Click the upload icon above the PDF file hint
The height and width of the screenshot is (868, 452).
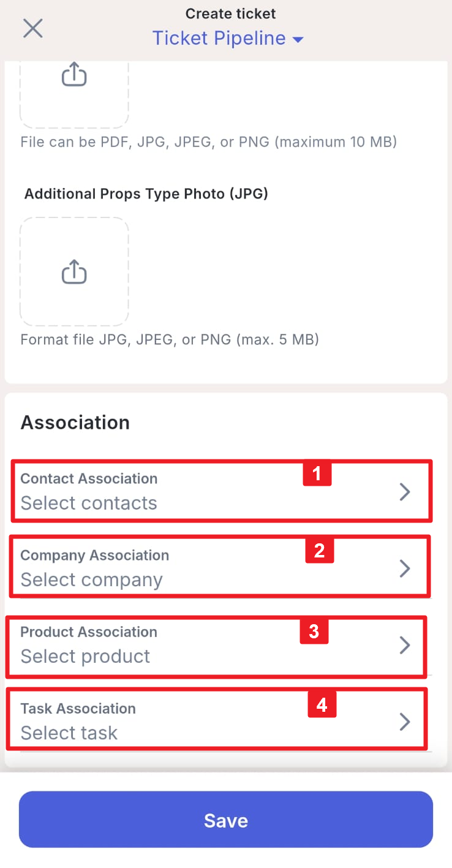[74, 76]
